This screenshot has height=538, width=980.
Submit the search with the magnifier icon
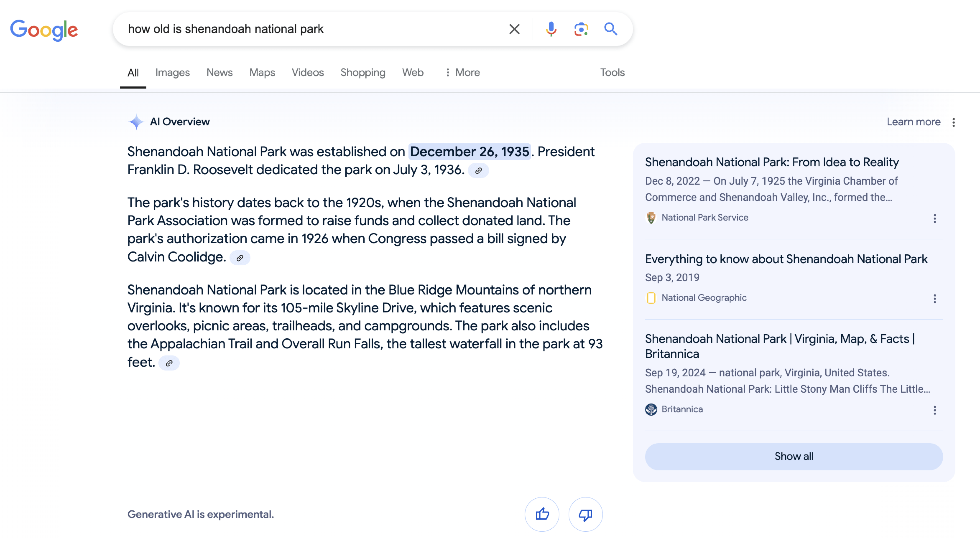point(611,29)
